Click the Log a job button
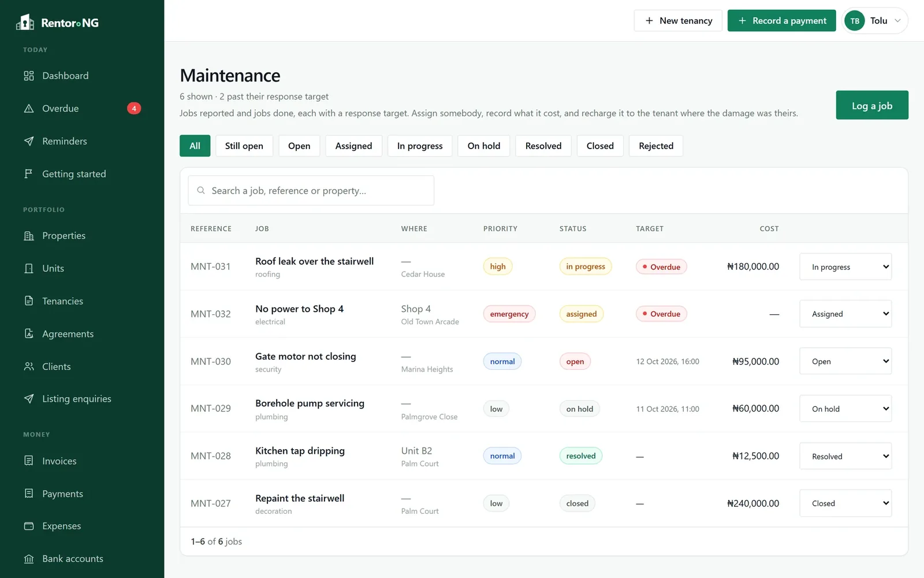This screenshot has width=924, height=578. (872, 105)
